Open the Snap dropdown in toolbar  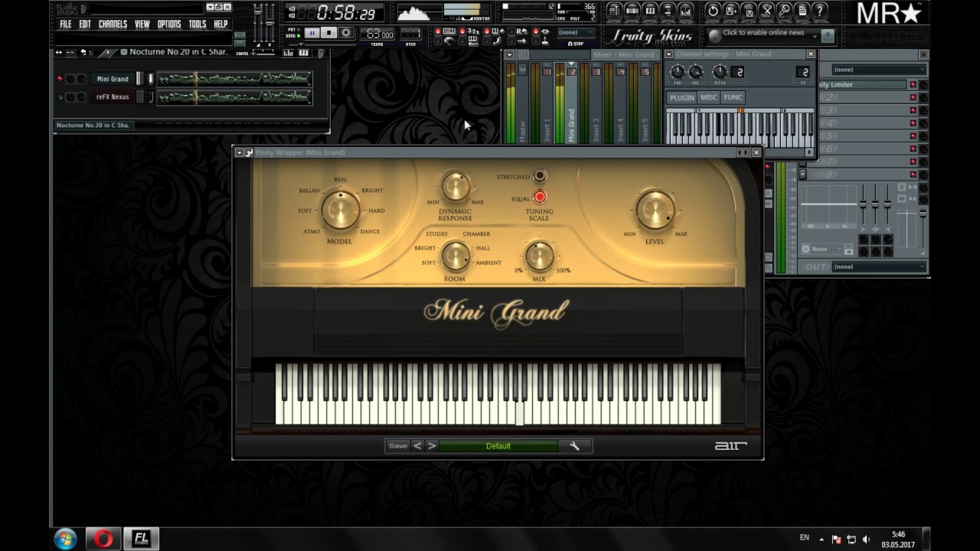(577, 32)
